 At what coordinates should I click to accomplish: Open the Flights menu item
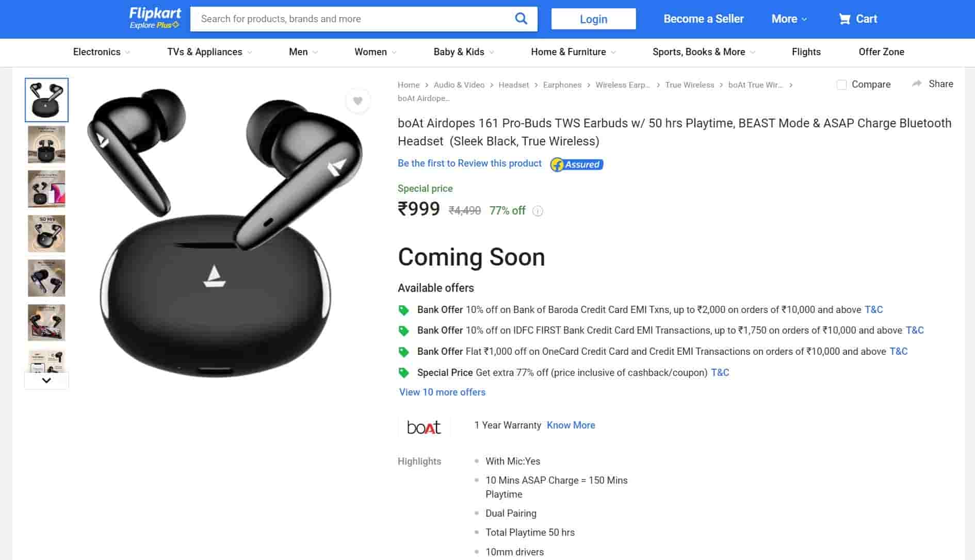[x=806, y=52]
